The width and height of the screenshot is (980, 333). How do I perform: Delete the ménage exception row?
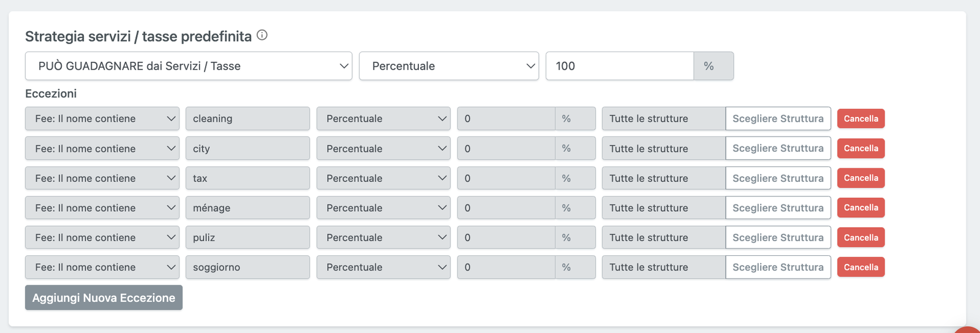pos(861,208)
